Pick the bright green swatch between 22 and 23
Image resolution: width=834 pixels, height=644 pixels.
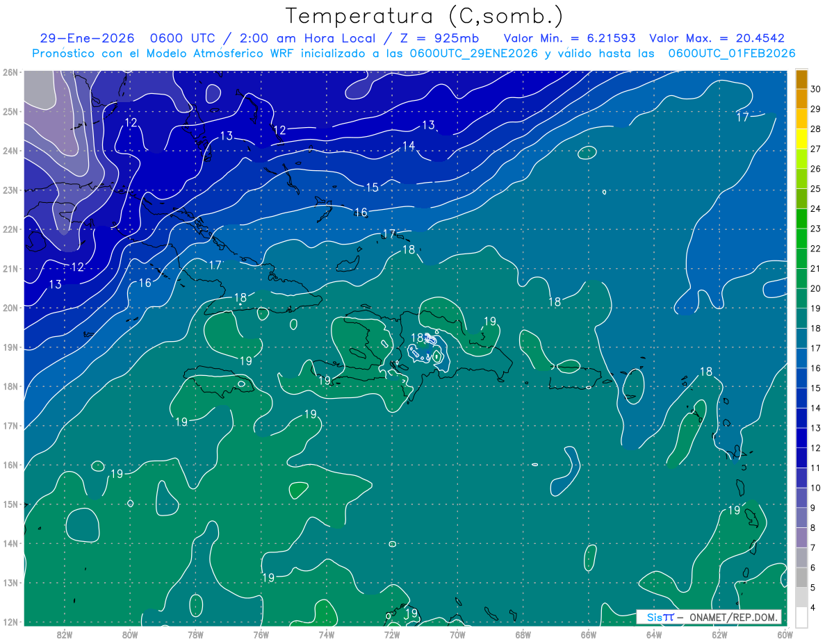(x=802, y=239)
